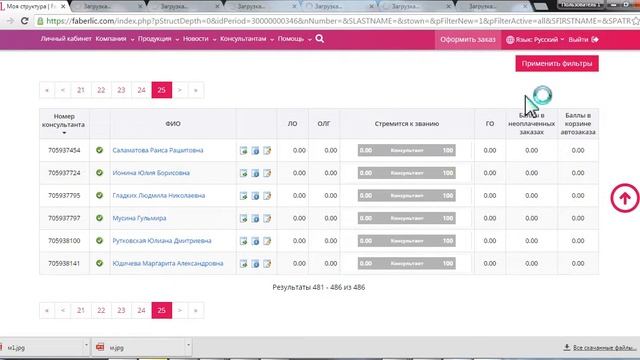Open document-arrow icon for Мусина Гульмира row
The height and width of the screenshot is (360, 640).
[244, 218]
